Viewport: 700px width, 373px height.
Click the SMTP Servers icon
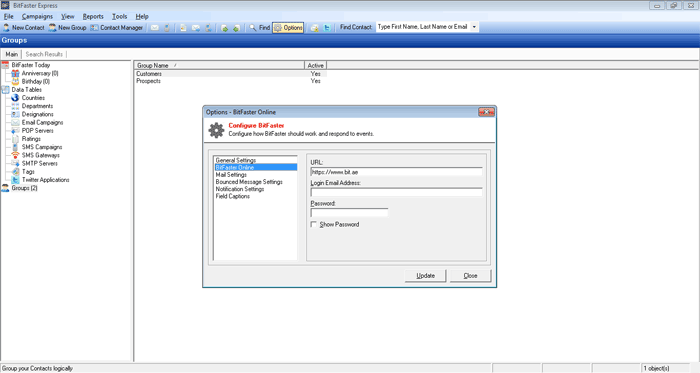[x=15, y=163]
